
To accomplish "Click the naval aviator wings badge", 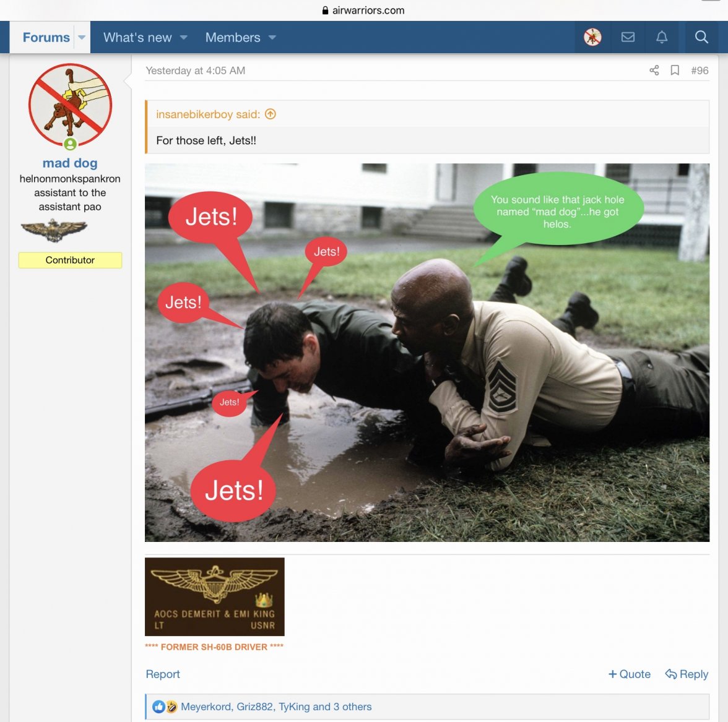I will (54, 231).
